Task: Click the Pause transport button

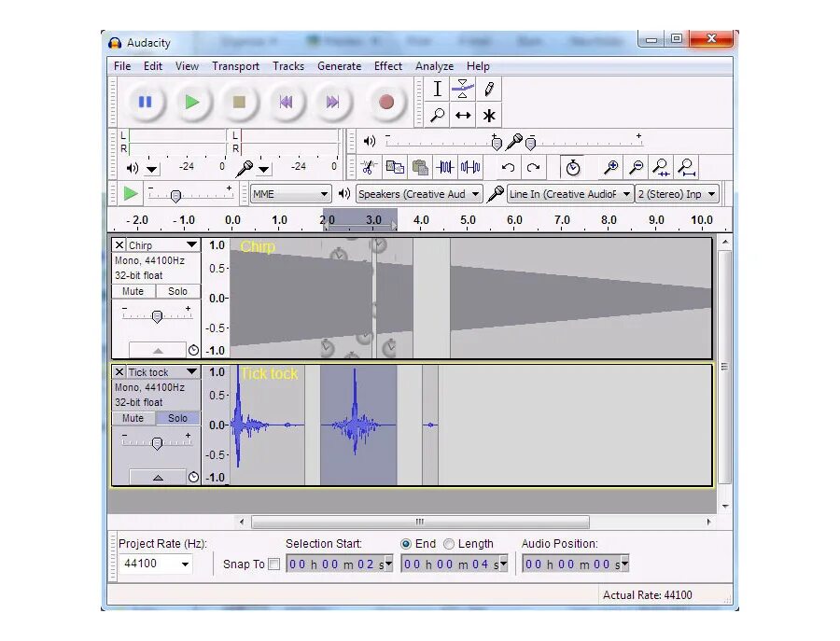Action: click(146, 102)
